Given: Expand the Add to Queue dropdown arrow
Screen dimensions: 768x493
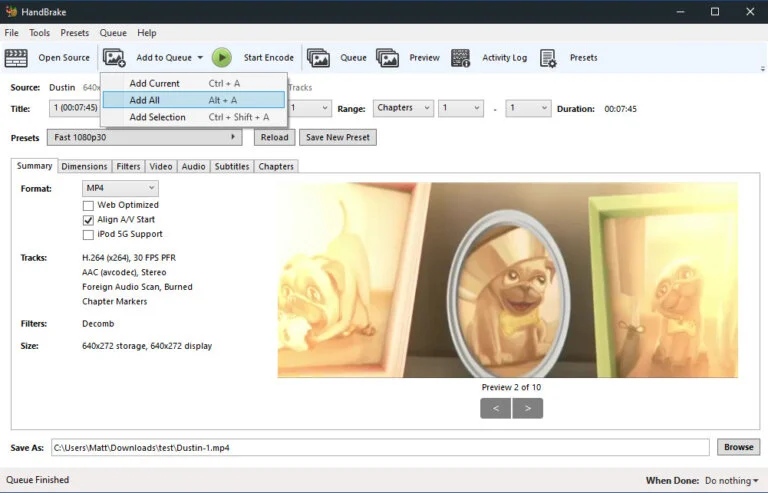Looking at the screenshot, I should point(200,58).
